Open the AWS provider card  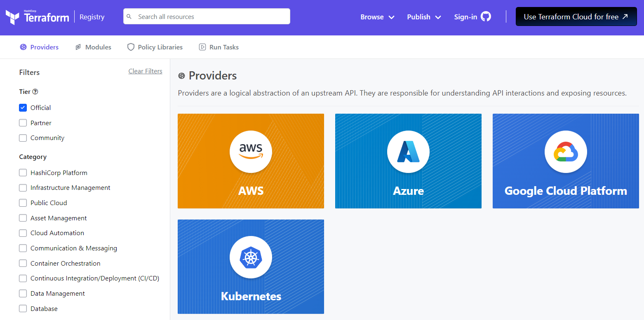tap(251, 161)
